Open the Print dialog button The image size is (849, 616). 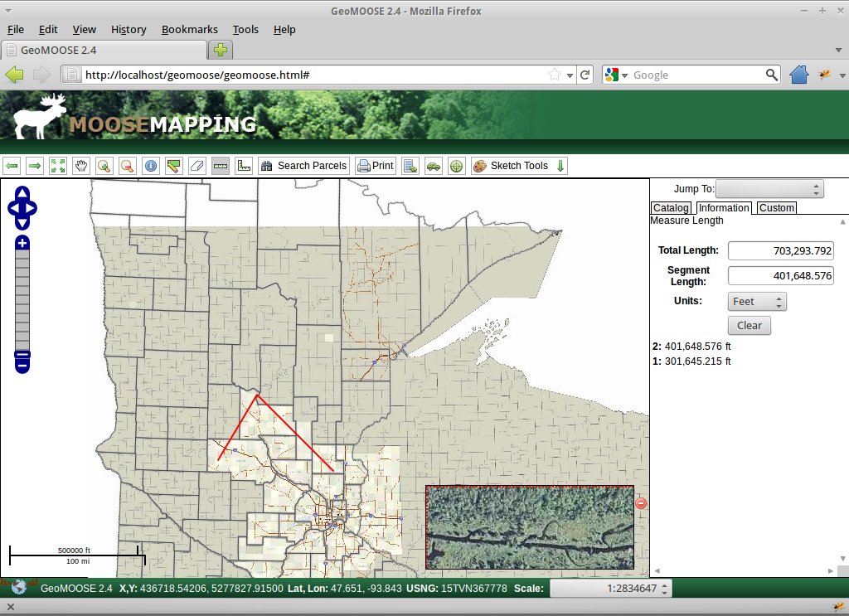pos(376,166)
